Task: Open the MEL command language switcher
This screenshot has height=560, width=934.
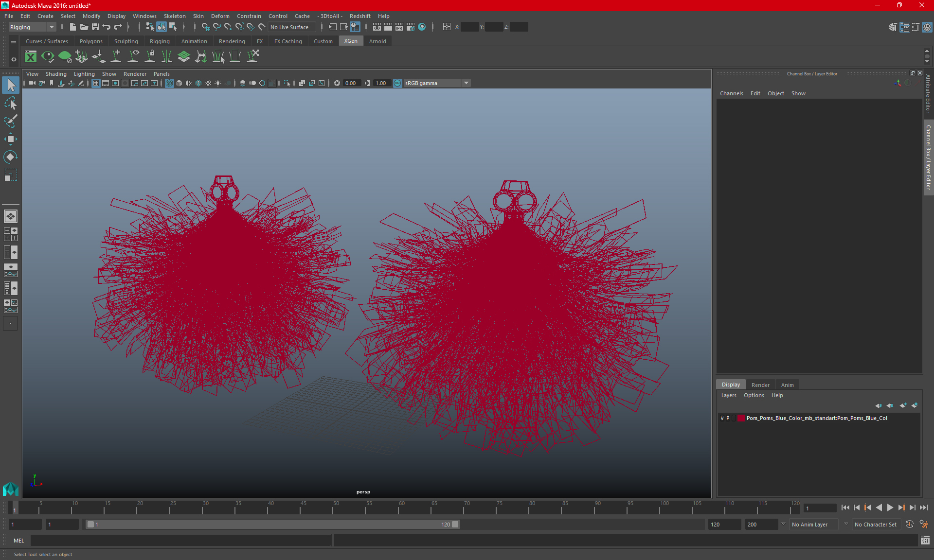Action: coord(18,541)
